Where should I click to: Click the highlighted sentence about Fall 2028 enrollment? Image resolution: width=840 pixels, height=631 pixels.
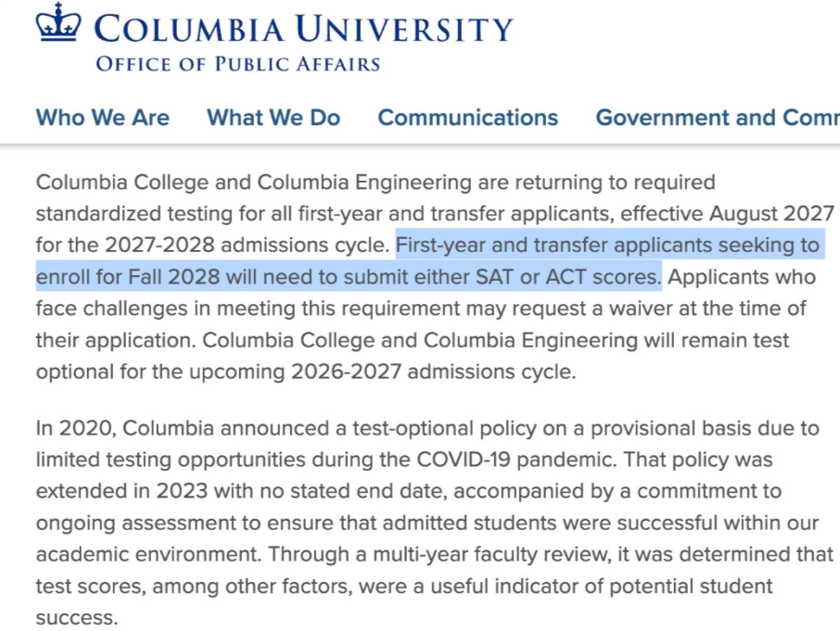click(430, 260)
